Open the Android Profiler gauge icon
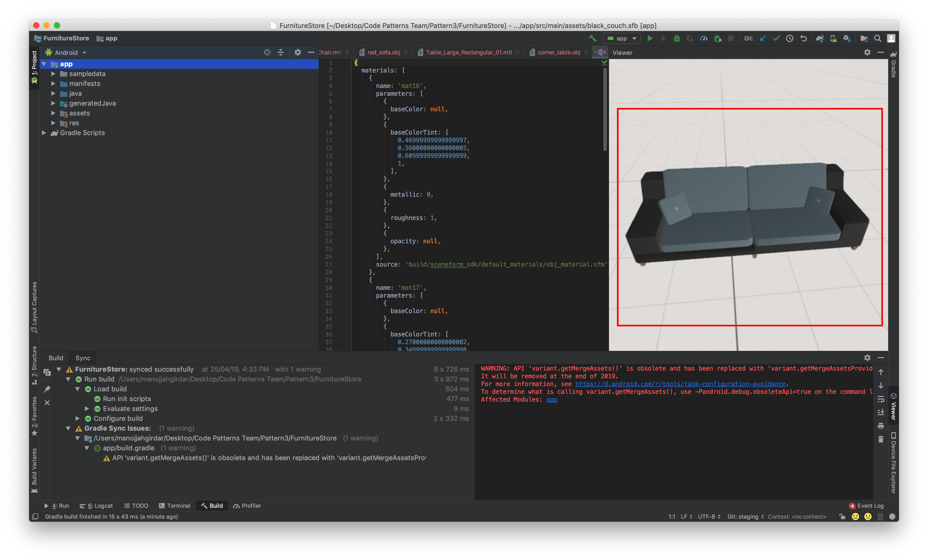The width and height of the screenshot is (928, 560). [704, 38]
